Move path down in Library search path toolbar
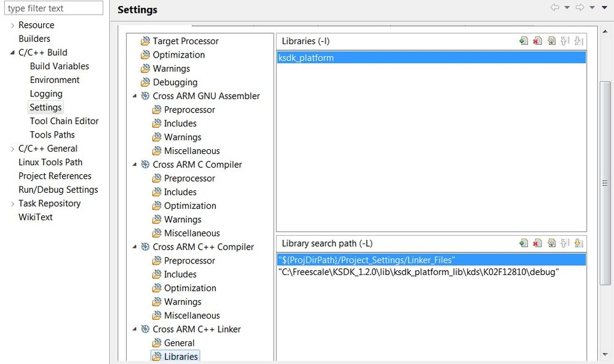Screen dimensions: 614x364 tap(578, 243)
